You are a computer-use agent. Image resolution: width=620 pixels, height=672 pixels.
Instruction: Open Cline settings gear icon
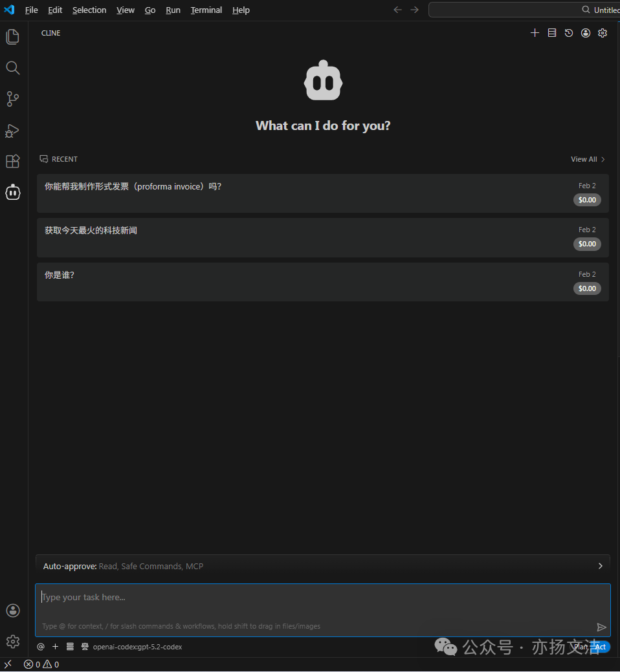[x=603, y=32]
